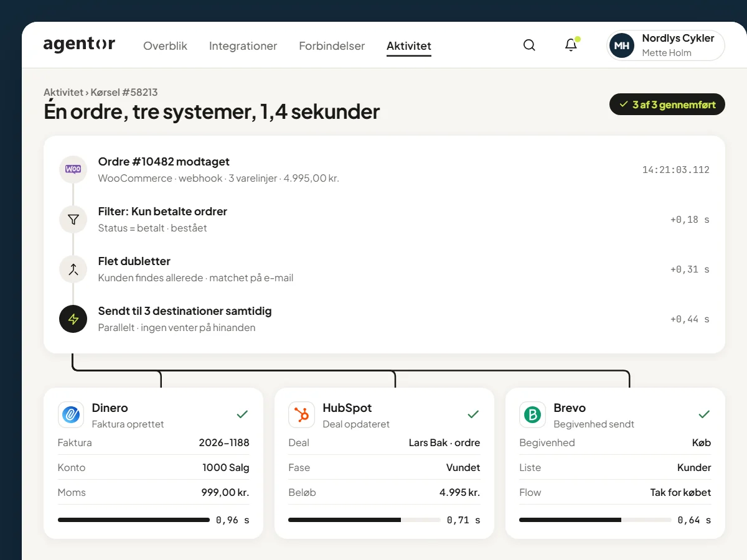
Task: Click the Lars Bak · ordre deal value
Action: pyautogui.click(x=444, y=443)
